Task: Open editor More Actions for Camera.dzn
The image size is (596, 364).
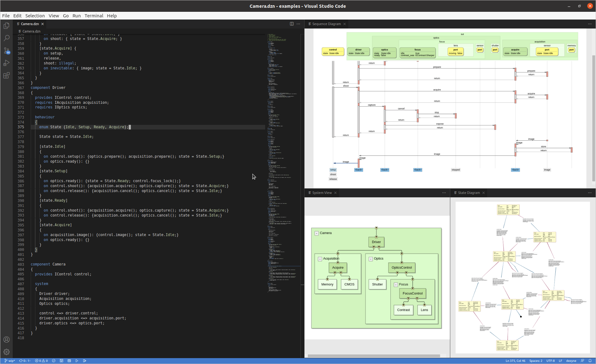Action: coord(298,24)
